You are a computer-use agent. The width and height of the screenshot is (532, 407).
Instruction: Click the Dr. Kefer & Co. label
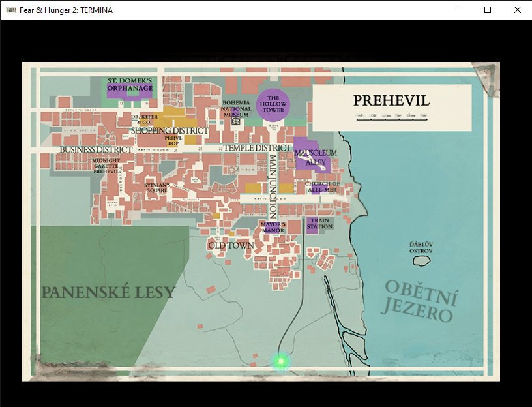145,119
